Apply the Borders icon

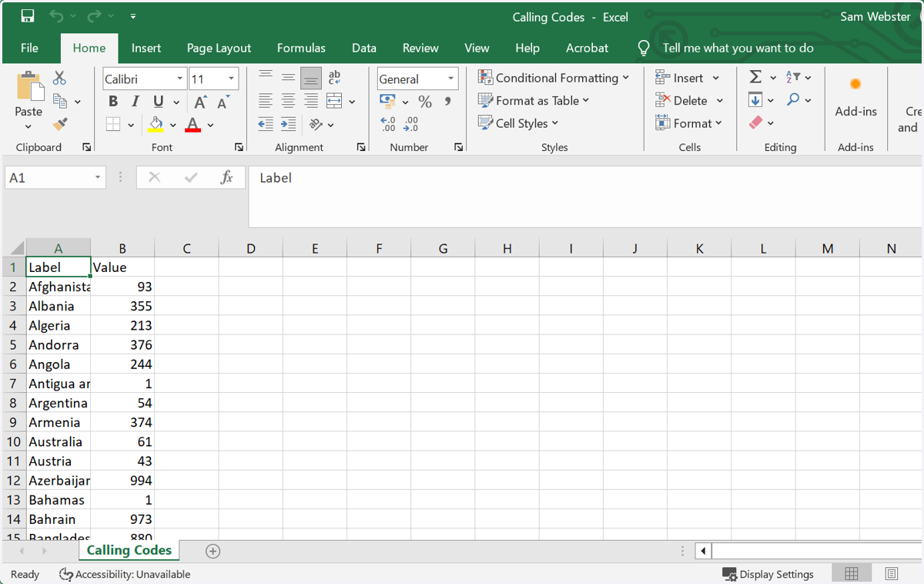tap(113, 124)
